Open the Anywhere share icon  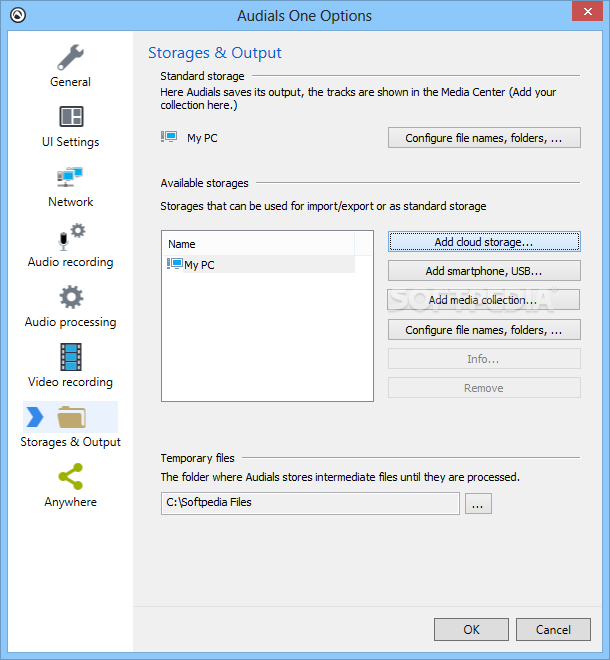(x=71, y=477)
